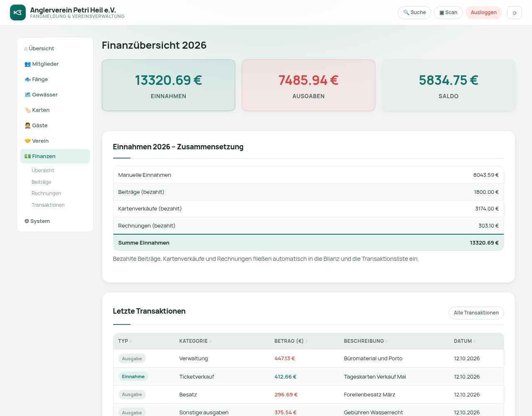The image size is (532, 416).
Task: Go to Mitglieder section
Action: point(55,64)
